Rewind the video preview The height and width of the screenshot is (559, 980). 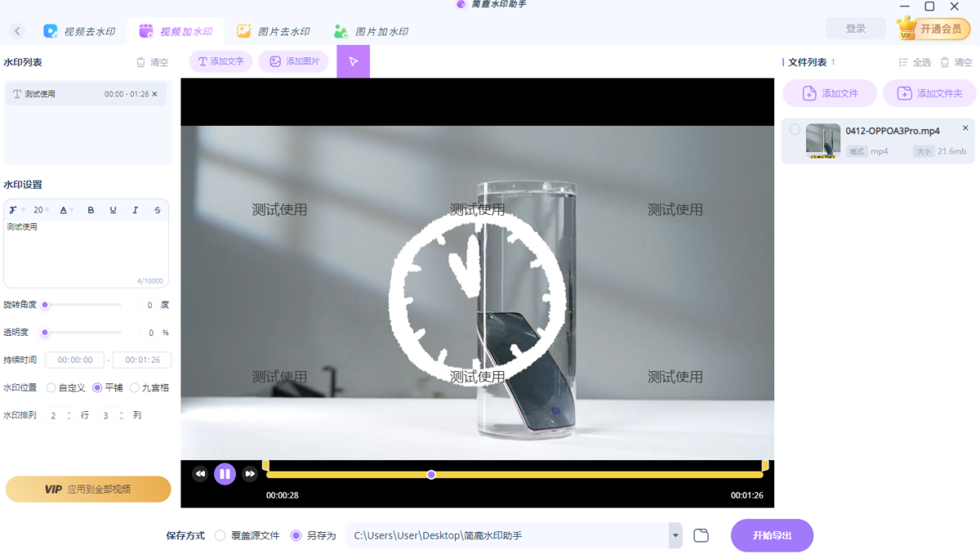pos(200,474)
